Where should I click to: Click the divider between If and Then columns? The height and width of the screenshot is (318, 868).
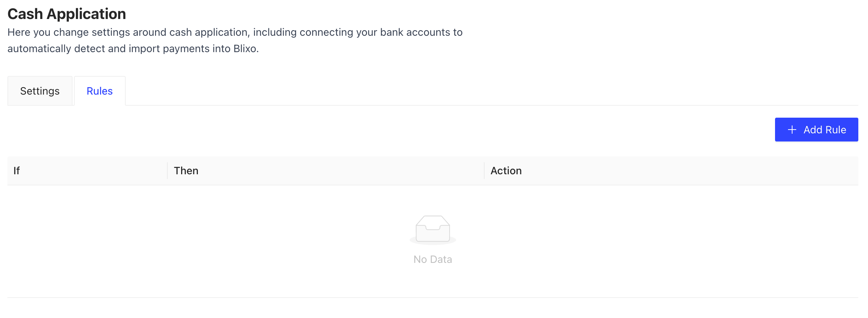point(167,171)
